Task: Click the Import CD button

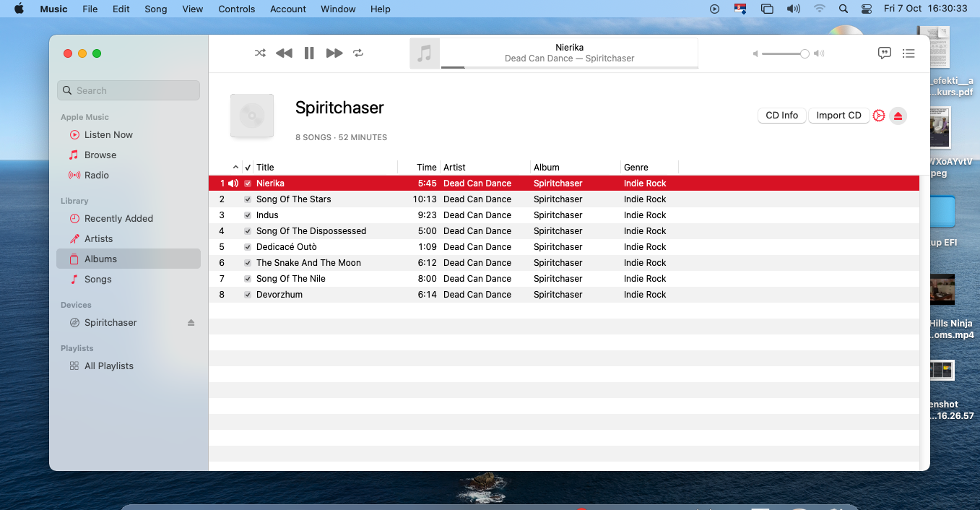Action: (x=838, y=116)
